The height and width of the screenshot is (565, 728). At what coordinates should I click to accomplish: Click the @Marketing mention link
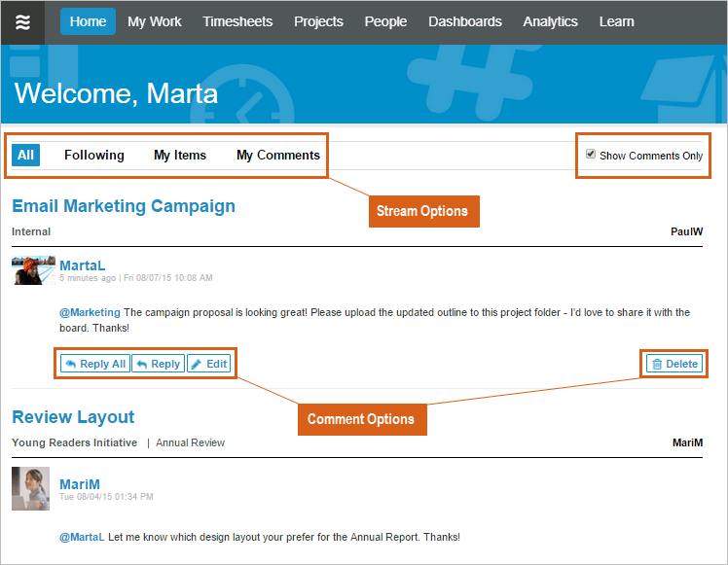(x=90, y=312)
